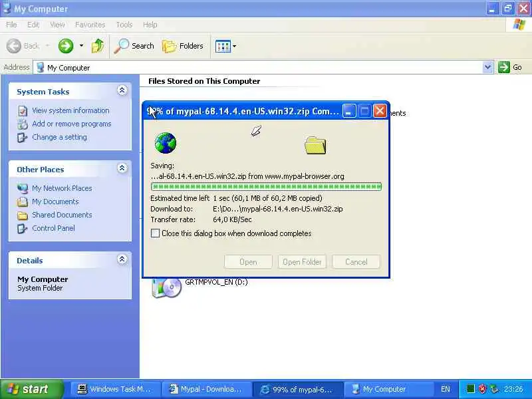Click the EN language indicator
The width and height of the screenshot is (532, 399).
[446, 389]
